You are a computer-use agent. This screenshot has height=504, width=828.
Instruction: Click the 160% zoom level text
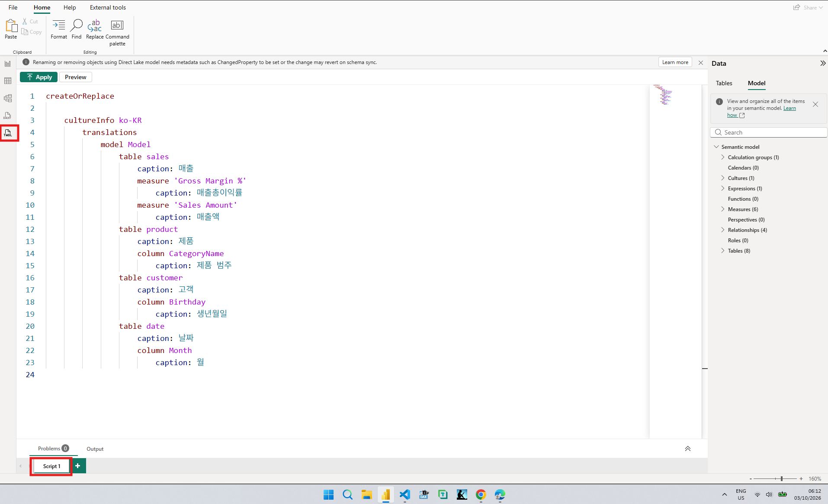point(815,479)
